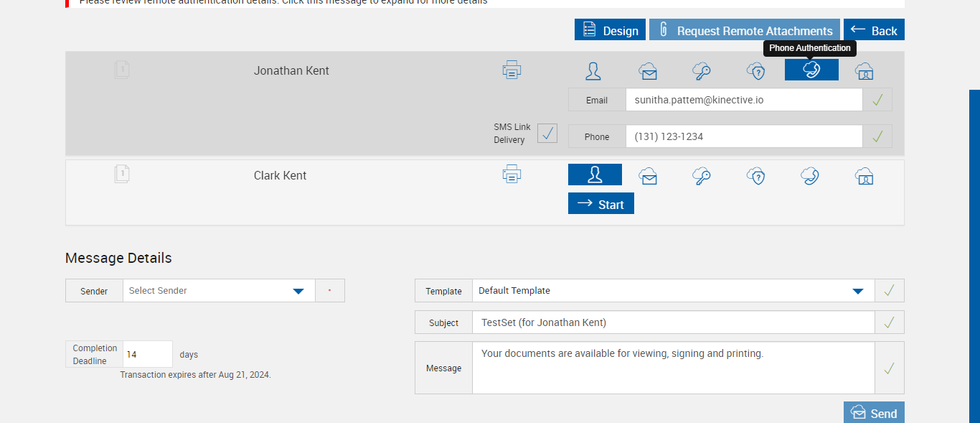Screen dimensions: 980x423
Task: Click the Design button
Action: (x=610, y=30)
